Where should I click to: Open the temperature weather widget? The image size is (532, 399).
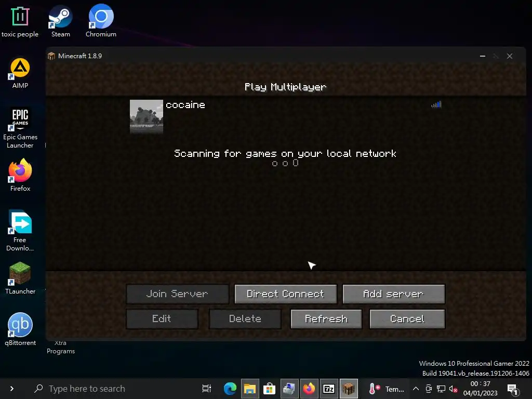coord(386,389)
